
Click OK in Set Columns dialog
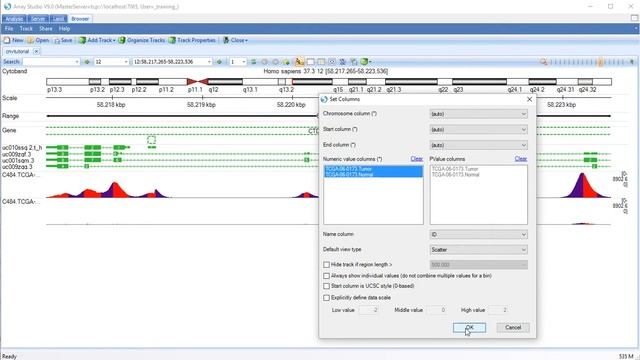(x=469, y=328)
